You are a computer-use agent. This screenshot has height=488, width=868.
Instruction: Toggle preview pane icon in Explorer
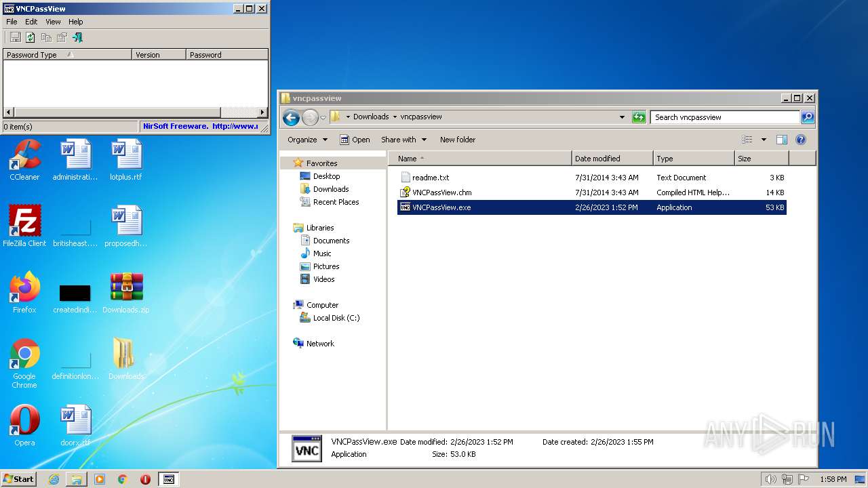click(x=781, y=140)
